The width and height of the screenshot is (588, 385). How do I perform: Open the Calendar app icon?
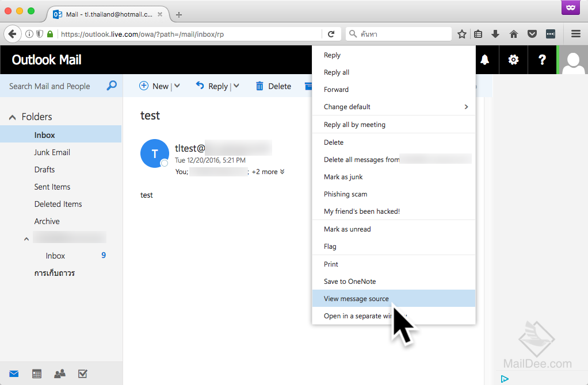[36, 374]
